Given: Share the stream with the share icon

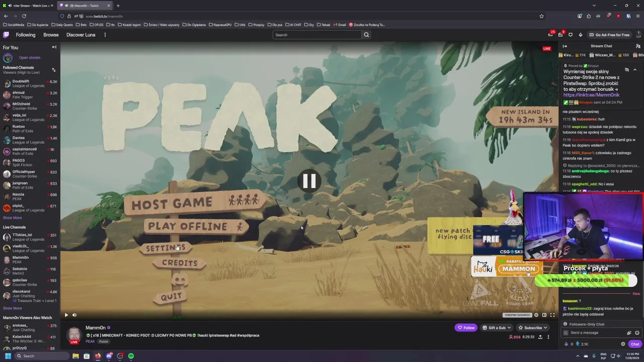Looking at the screenshot, I should [540, 337].
